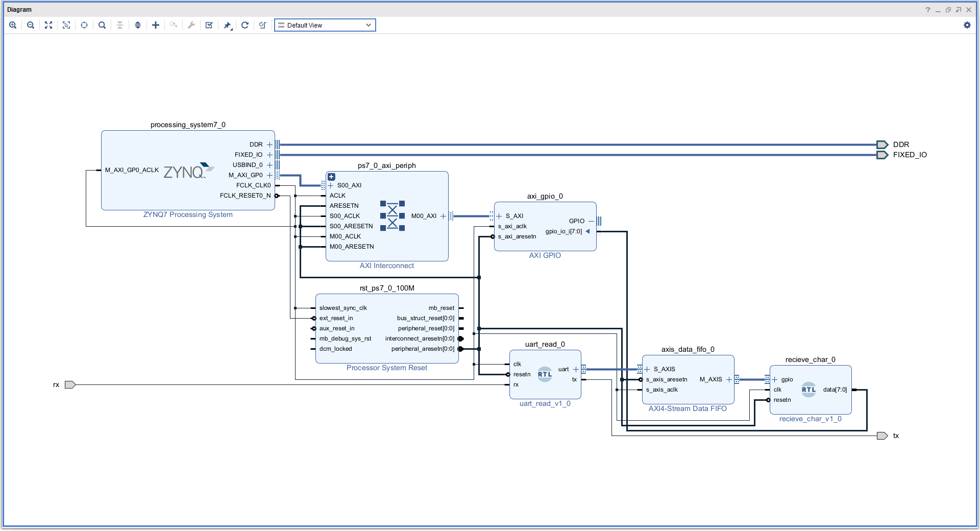Click the pin toolbar icon
Image resolution: width=980 pixels, height=531 pixels.
pos(228,25)
